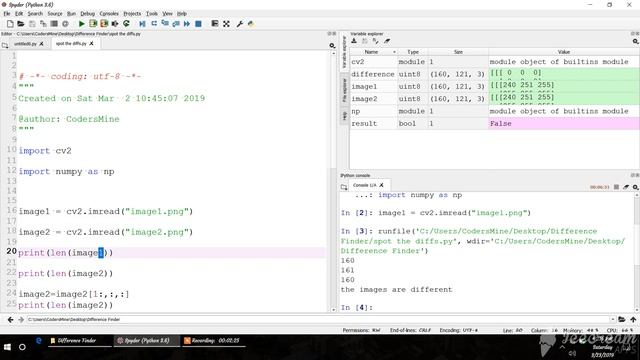Toggle fullscreen mode icon
Image resolution: width=640 pixels, height=360 pixels.
(x=226, y=24)
